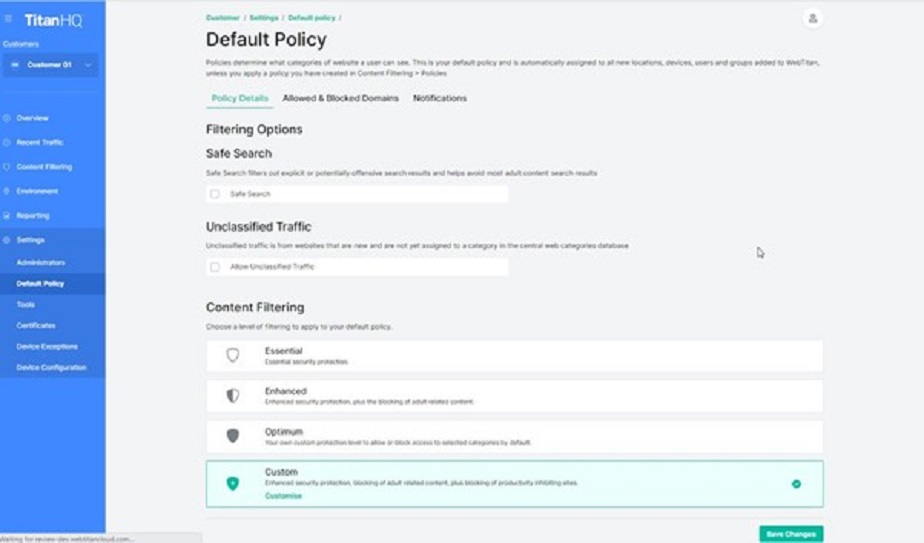Image resolution: width=924 pixels, height=543 pixels.
Task: Click the Reporting sidebar icon
Action: [x=7, y=215]
